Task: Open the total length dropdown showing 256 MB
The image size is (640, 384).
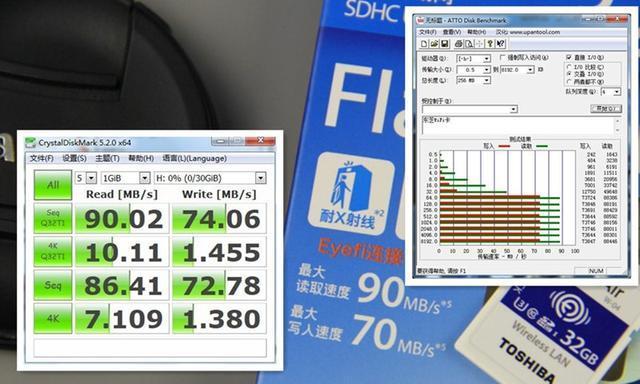Action: (x=473, y=80)
